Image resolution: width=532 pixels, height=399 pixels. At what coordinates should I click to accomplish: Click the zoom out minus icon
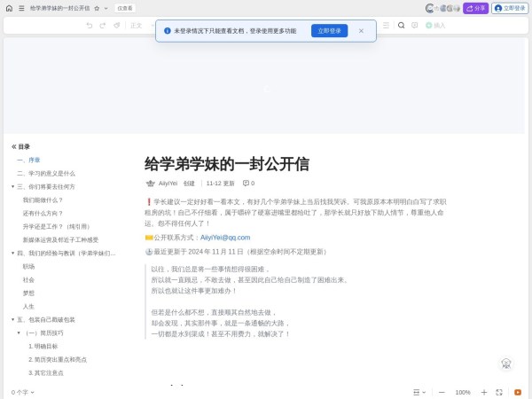click(x=442, y=391)
